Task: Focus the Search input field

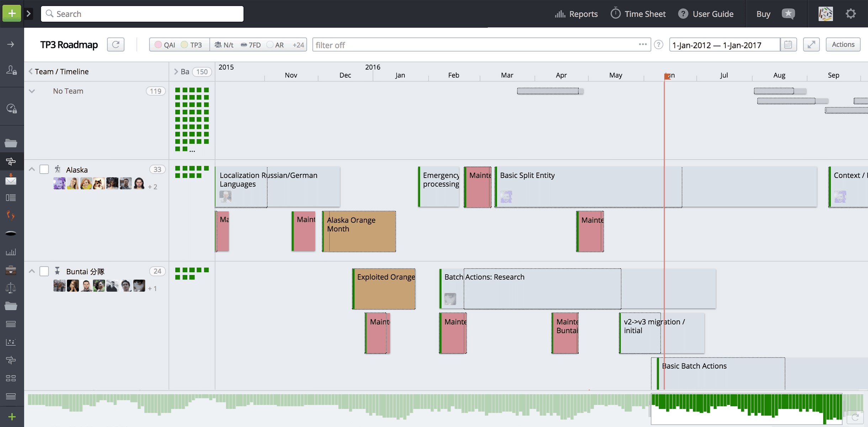Action: coord(142,14)
